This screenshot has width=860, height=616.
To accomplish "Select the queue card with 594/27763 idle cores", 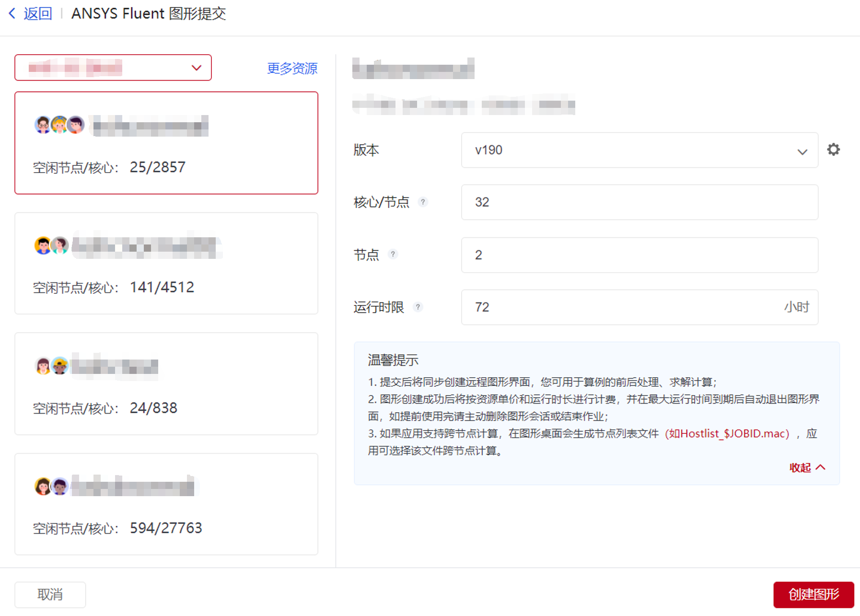I will pos(166,504).
